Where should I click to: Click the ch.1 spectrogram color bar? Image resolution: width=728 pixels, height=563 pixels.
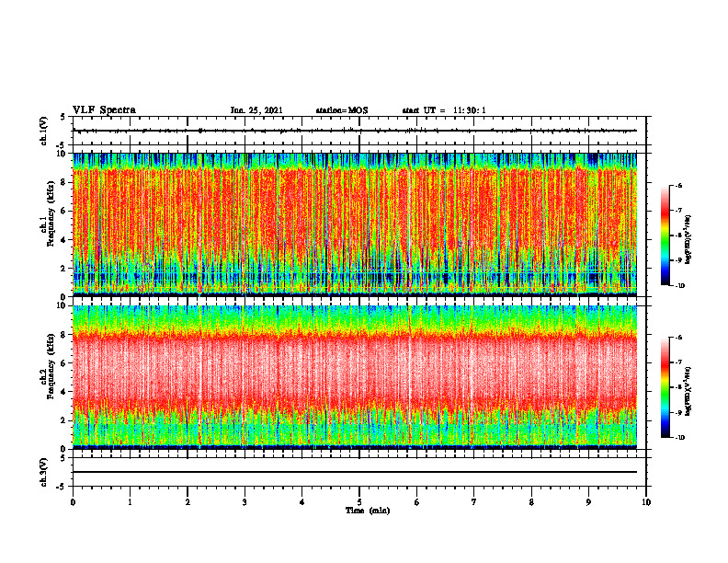pyautogui.click(x=665, y=236)
